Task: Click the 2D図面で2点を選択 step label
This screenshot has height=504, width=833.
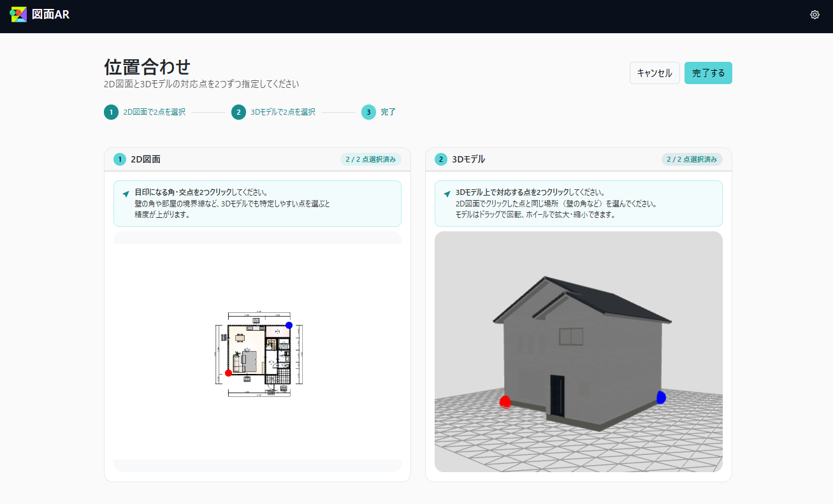Action: (154, 112)
